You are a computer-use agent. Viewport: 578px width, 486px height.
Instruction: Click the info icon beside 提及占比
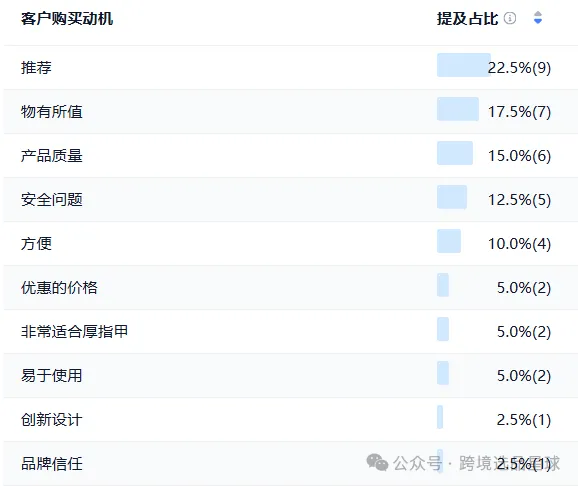pos(510,18)
